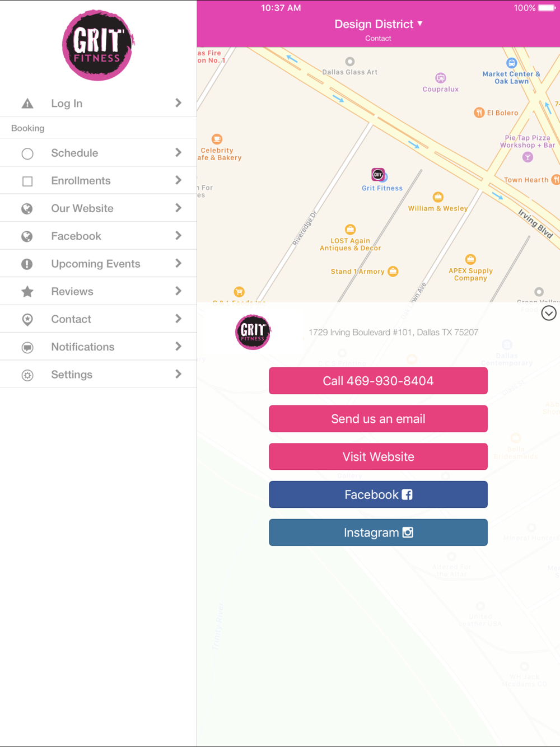This screenshot has width=560, height=747.
Task: Open Notifications from the sidebar
Action: (98, 347)
